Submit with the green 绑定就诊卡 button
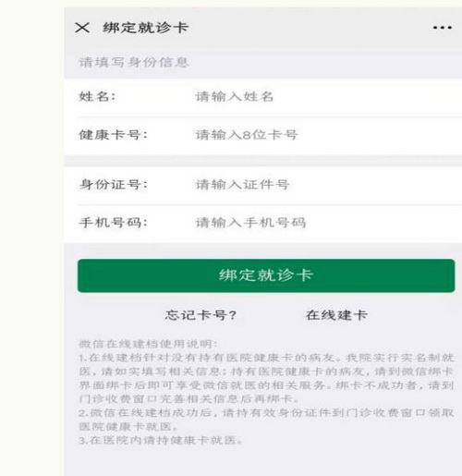 pos(266,275)
